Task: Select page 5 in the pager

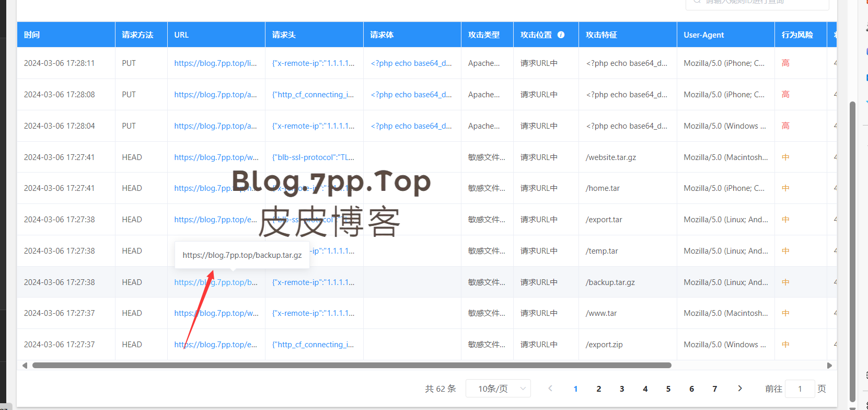Action: (x=668, y=389)
